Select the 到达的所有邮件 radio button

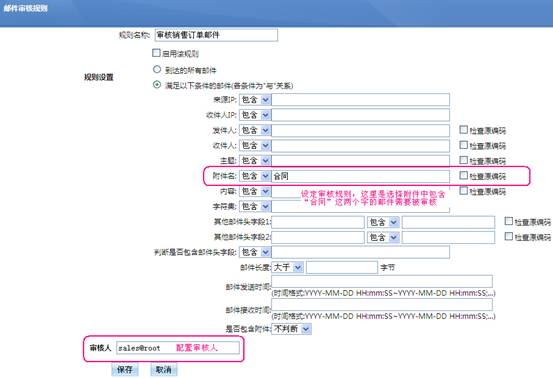click(157, 69)
